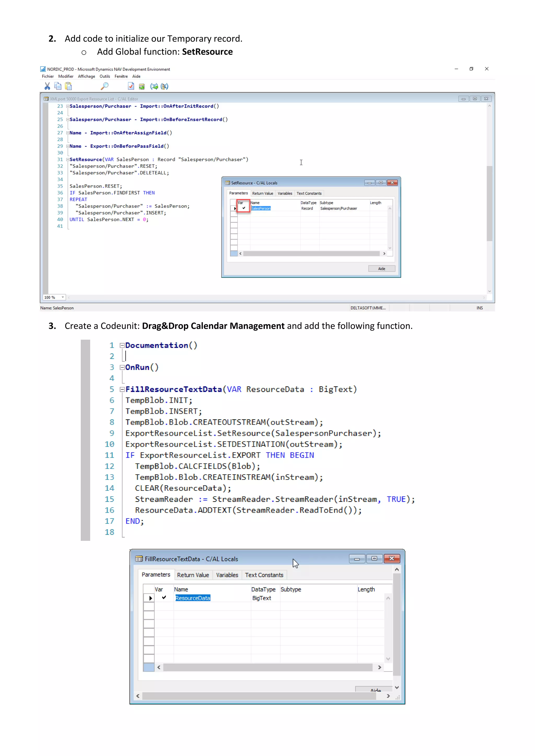Close the SetResource C/AL Locals window

[x=392, y=183]
